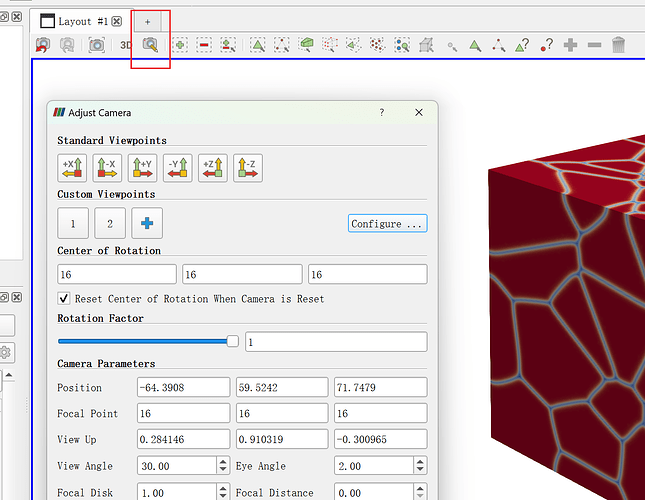Shrink selection with gray minus icon

pos(594,45)
